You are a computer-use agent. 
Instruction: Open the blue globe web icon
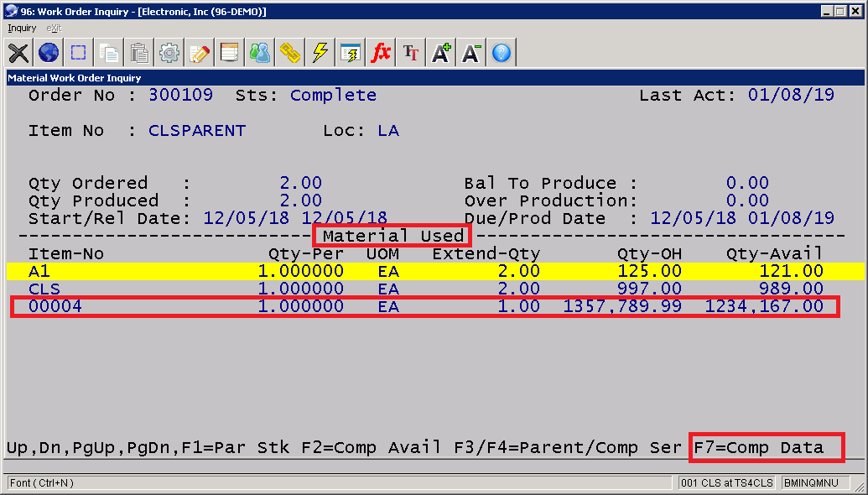[49, 53]
